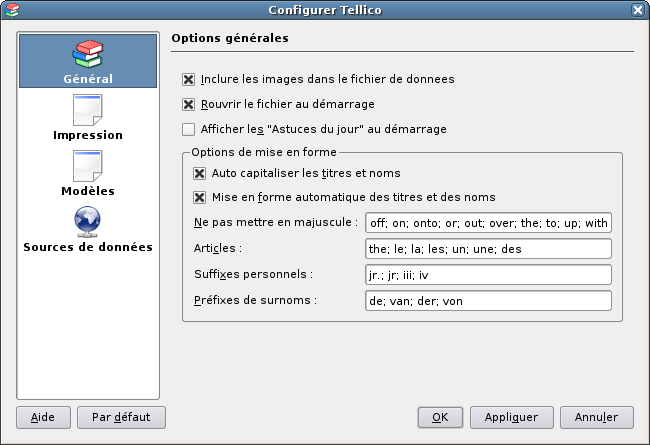Edit the Suffixes personnels field
Screen dimensions: 650x445
click(x=488, y=275)
